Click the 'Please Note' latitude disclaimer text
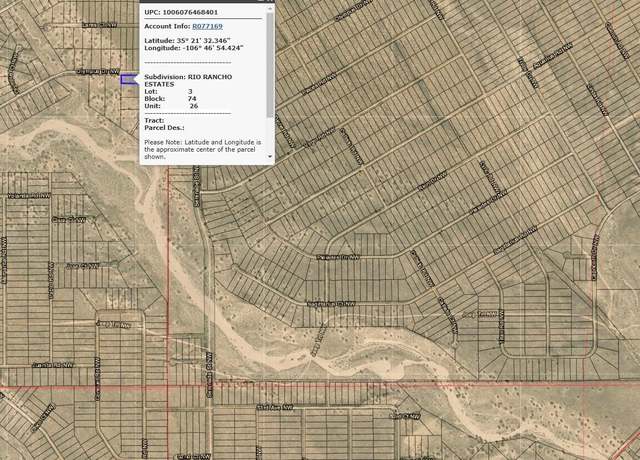 [203, 149]
